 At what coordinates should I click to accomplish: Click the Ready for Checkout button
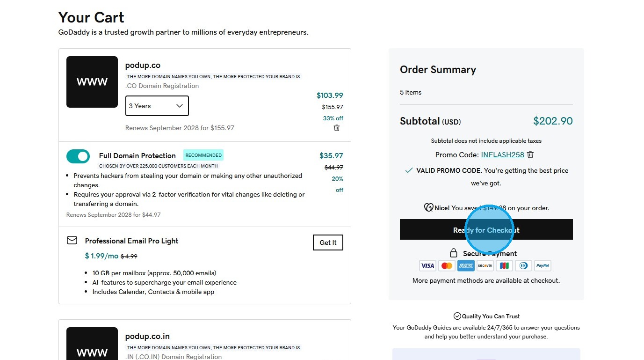(486, 230)
